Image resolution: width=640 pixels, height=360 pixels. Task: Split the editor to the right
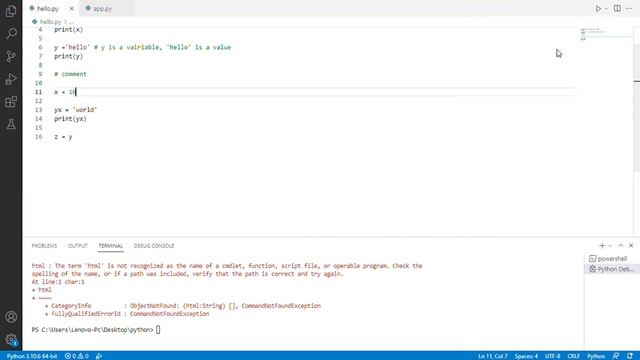click(617, 9)
